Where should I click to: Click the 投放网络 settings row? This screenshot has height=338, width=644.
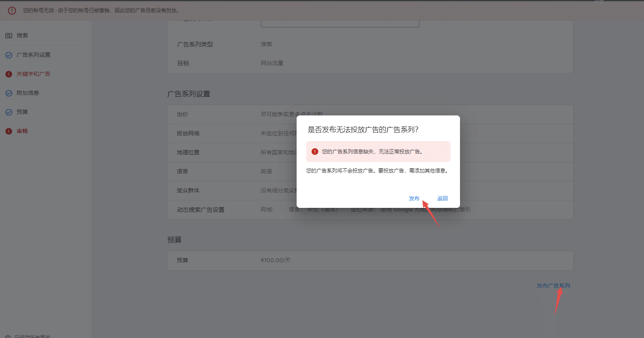coord(370,133)
